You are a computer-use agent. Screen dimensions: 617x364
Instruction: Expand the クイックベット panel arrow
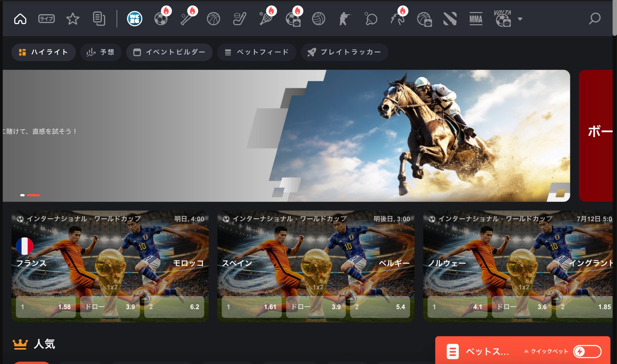(526, 351)
